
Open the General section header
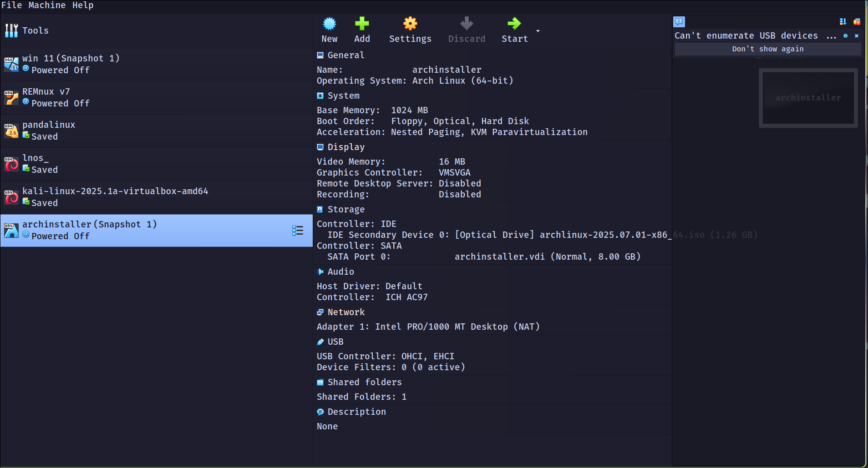pyautogui.click(x=346, y=55)
